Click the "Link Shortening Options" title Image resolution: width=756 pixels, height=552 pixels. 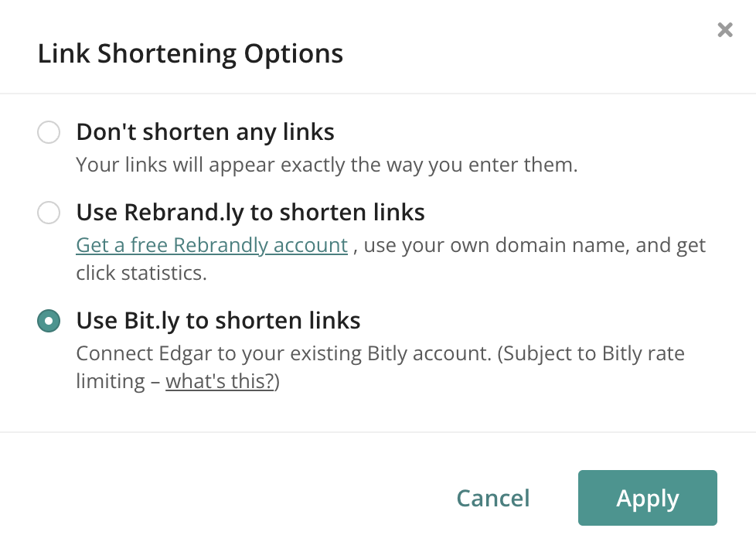point(190,53)
